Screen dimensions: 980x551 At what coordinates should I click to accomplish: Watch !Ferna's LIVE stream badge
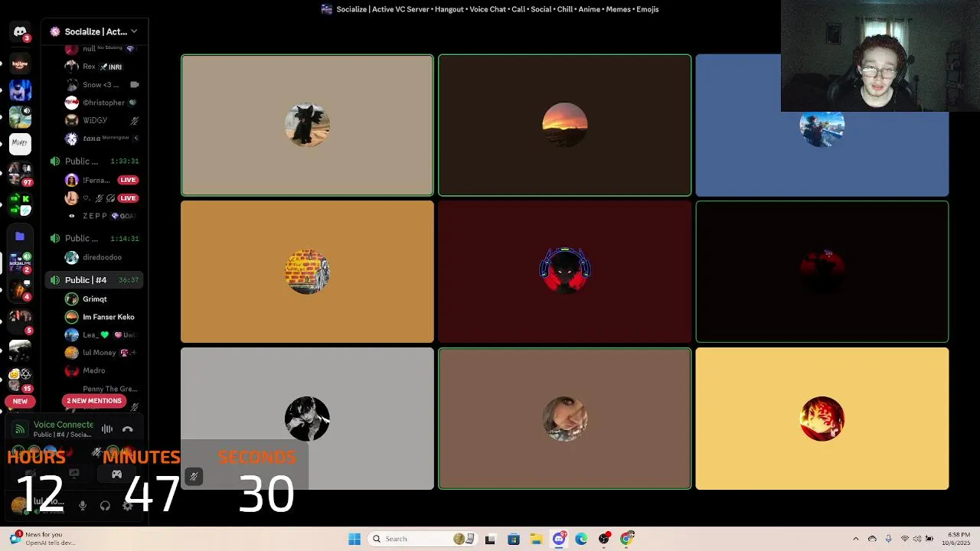[128, 180]
